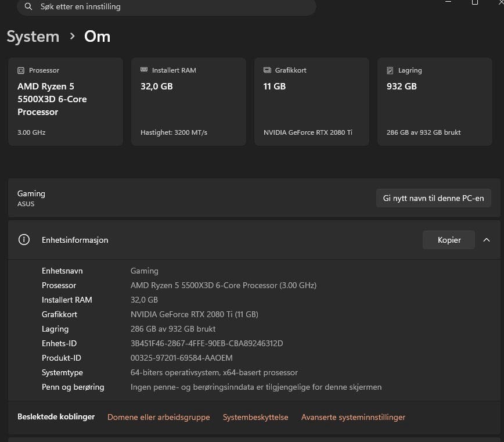
Task: Click the Grafikkort card icon
Action: 267,70
